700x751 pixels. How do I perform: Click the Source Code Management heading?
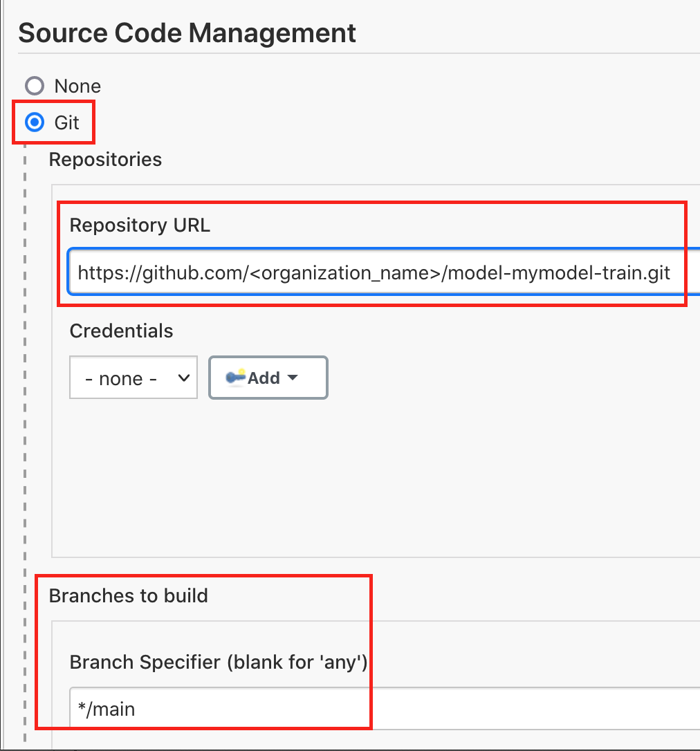[187, 33]
